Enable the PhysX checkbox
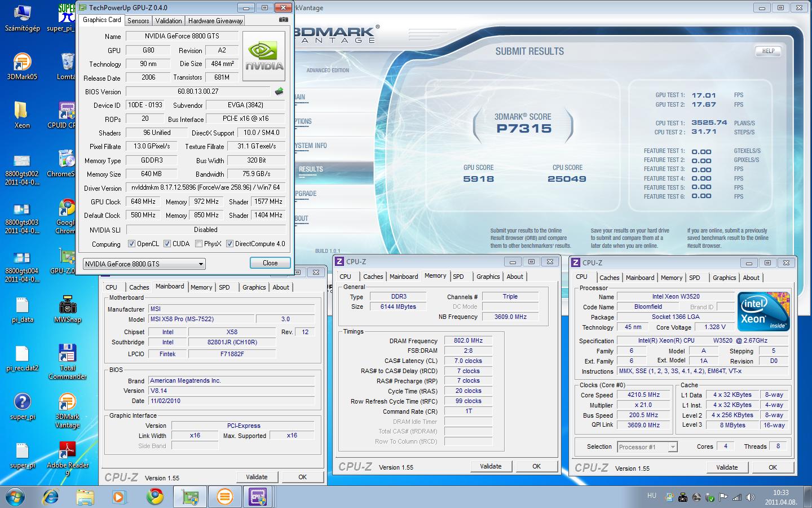 198,244
